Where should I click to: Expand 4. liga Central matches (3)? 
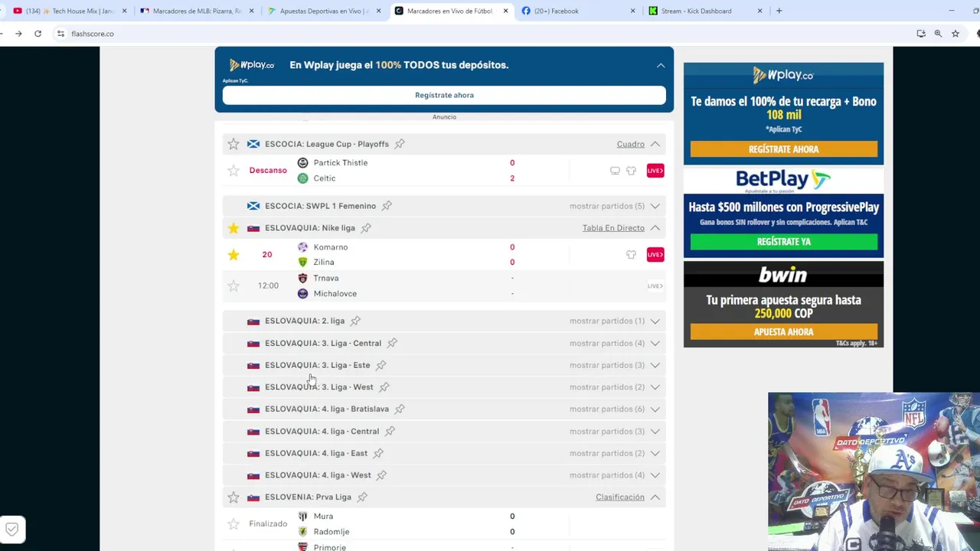click(x=655, y=431)
